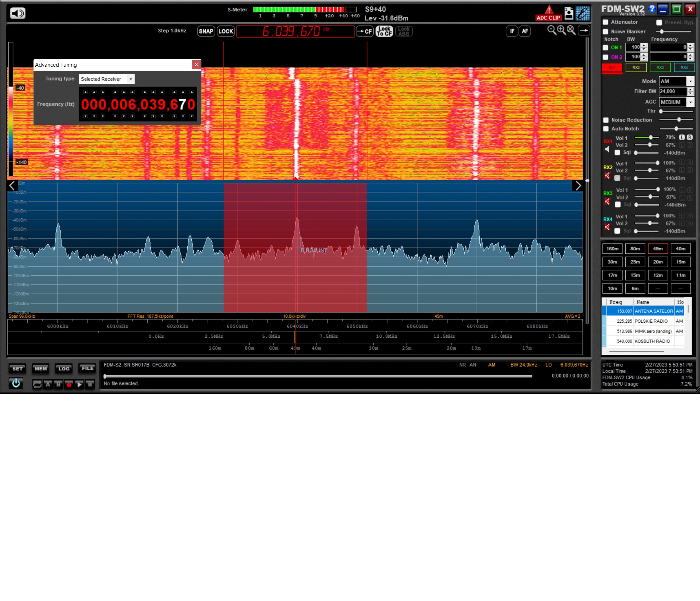
Task: Select the RX3 receiver tab
Action: [660, 67]
